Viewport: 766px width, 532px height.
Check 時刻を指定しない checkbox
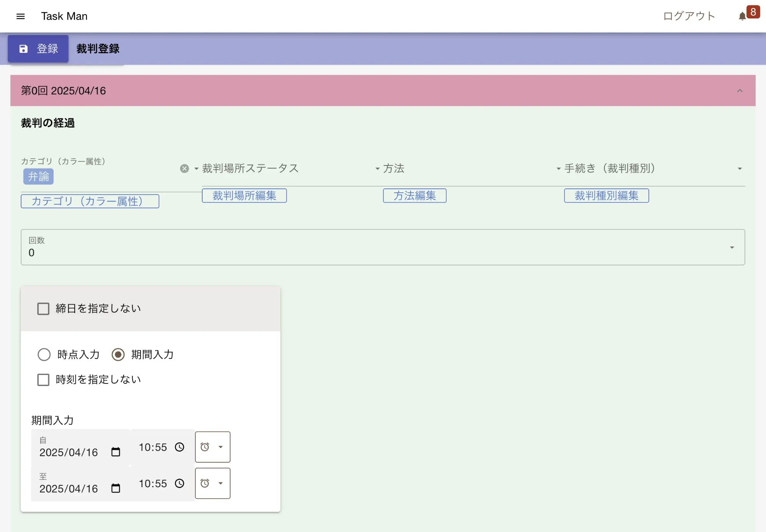coord(43,380)
